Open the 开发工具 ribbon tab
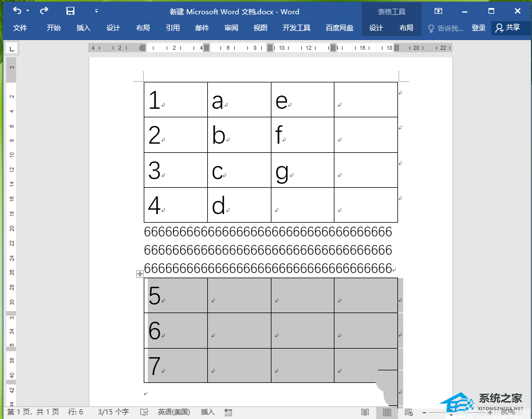Screen dimensions: 532x419 (x=296, y=28)
